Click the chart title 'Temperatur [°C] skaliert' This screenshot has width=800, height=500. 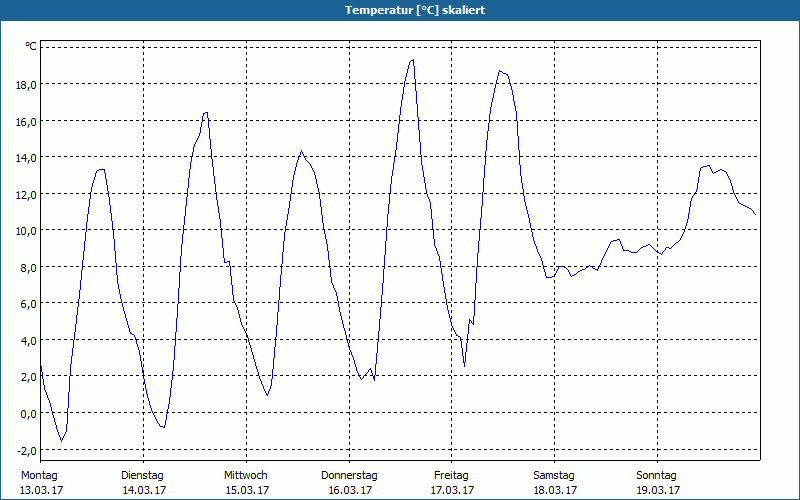(415, 10)
